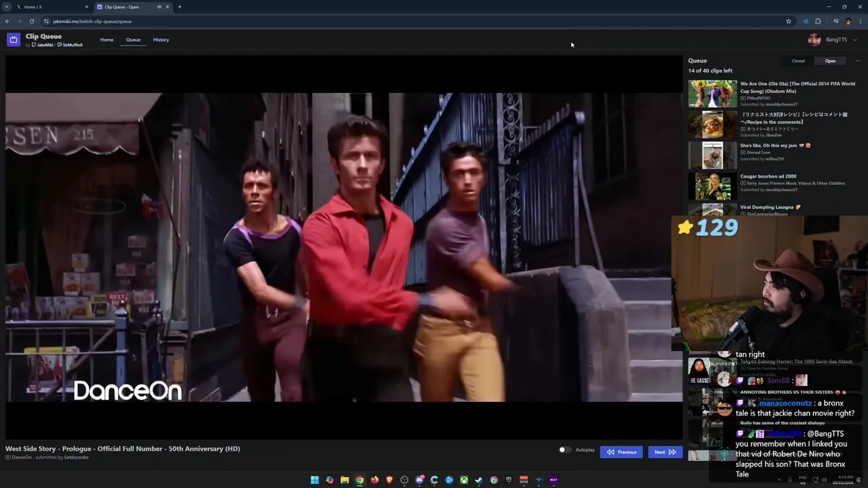Open Steam from the taskbar
The image size is (868, 488).
coord(479,480)
